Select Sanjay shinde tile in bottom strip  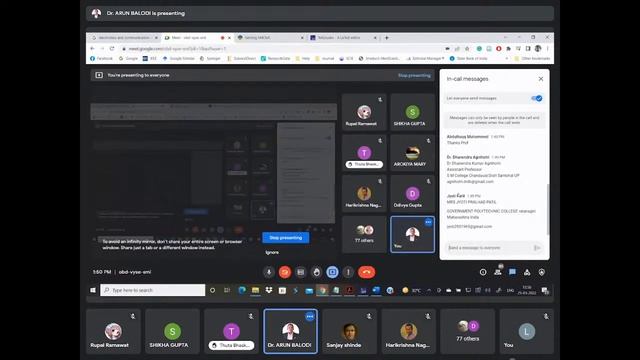pyautogui.click(x=349, y=331)
